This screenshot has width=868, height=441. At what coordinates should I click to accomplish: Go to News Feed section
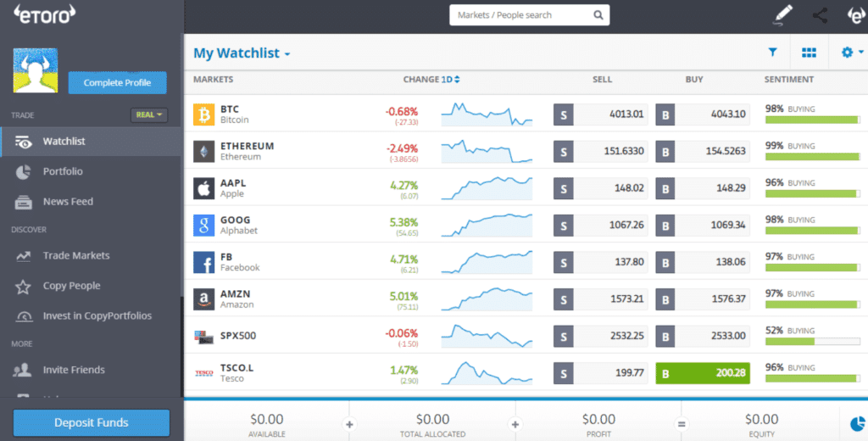(68, 202)
